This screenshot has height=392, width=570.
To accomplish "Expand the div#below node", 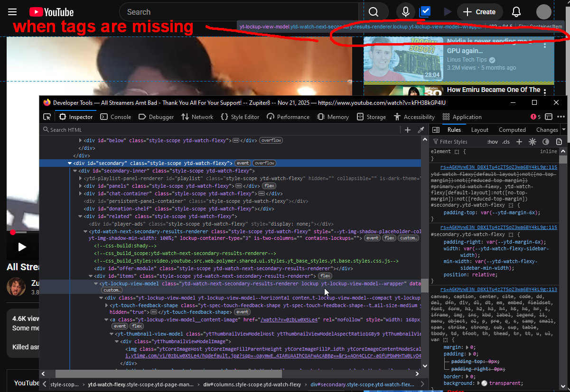I will click(x=80, y=140).
